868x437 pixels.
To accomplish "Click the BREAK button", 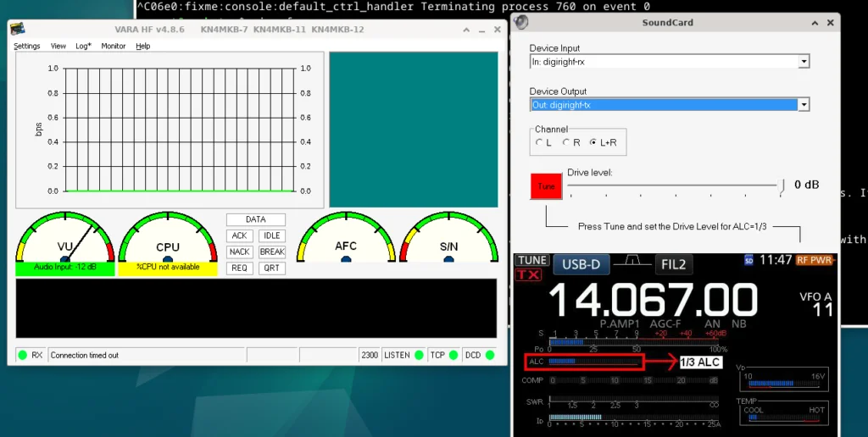I will pyautogui.click(x=272, y=252).
